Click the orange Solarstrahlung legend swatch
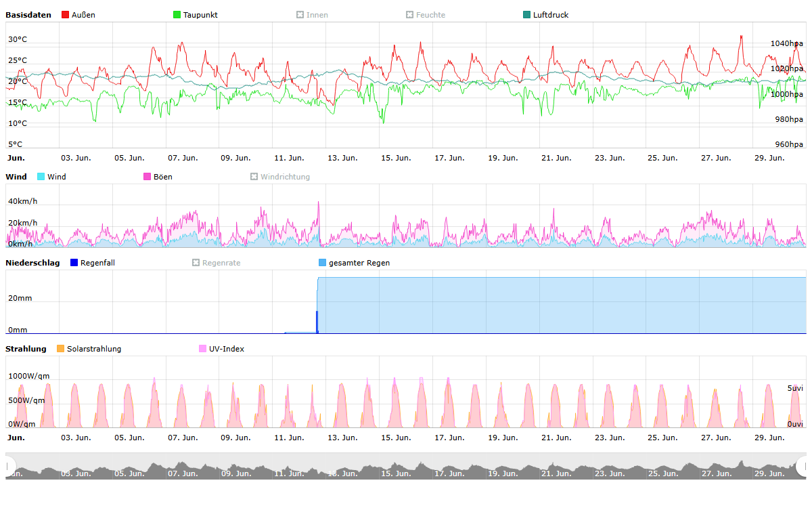 click(61, 349)
